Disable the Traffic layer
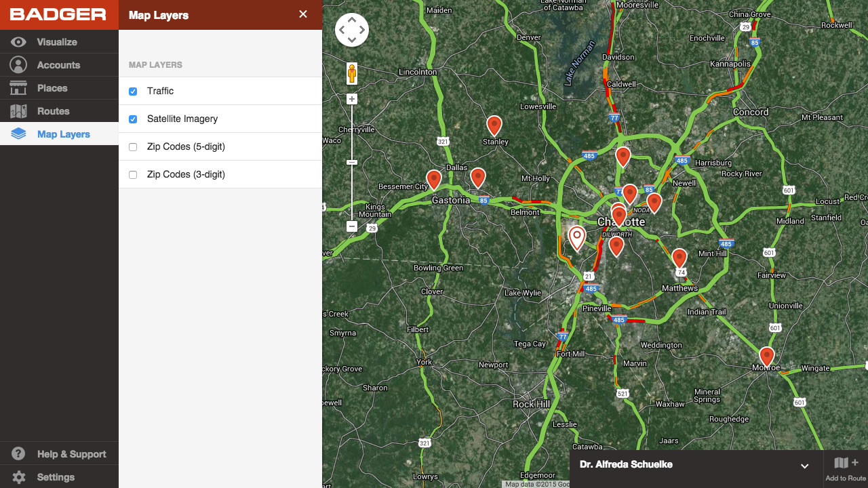868x488 pixels. 132,90
